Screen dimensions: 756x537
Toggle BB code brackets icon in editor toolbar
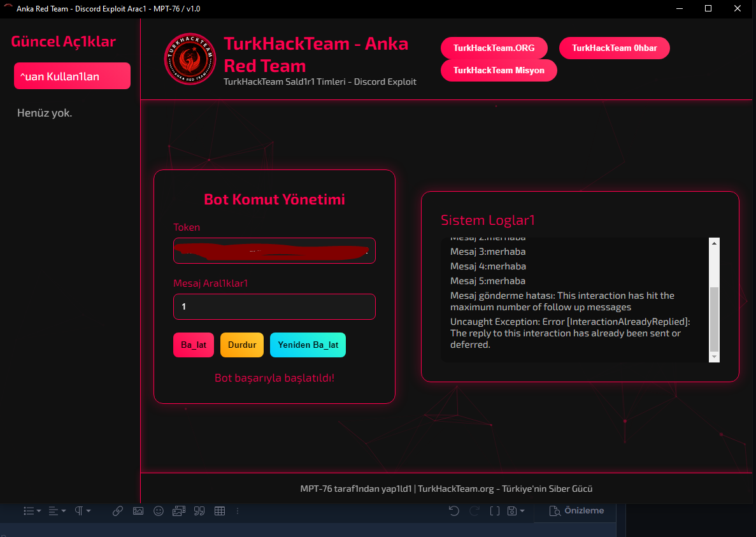point(495,511)
